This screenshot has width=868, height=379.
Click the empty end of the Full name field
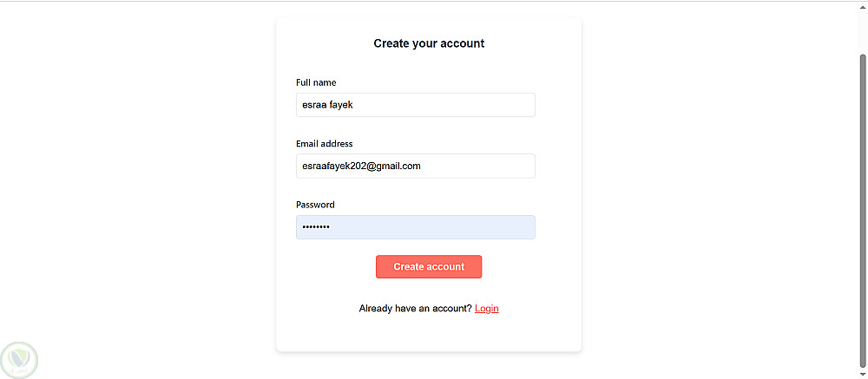(x=486, y=105)
